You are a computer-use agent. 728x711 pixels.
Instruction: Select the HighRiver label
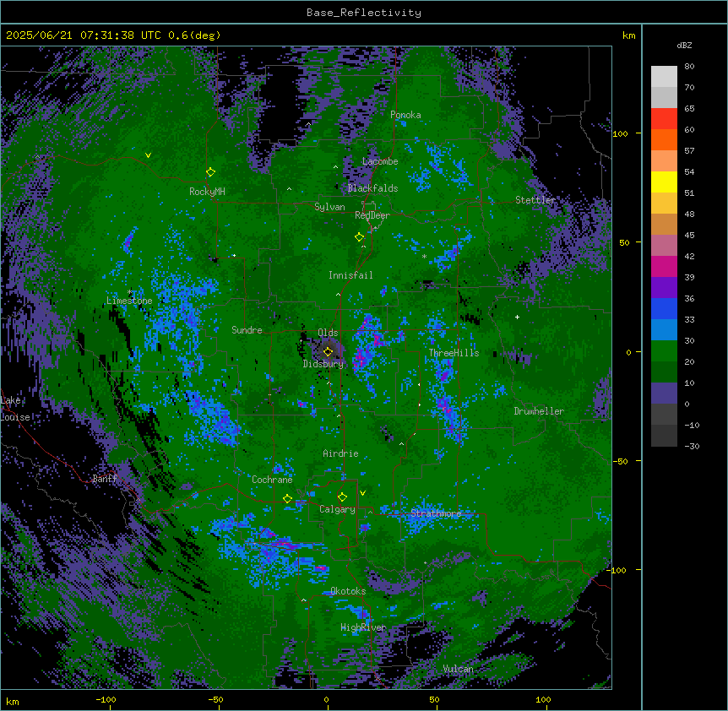coord(363,627)
